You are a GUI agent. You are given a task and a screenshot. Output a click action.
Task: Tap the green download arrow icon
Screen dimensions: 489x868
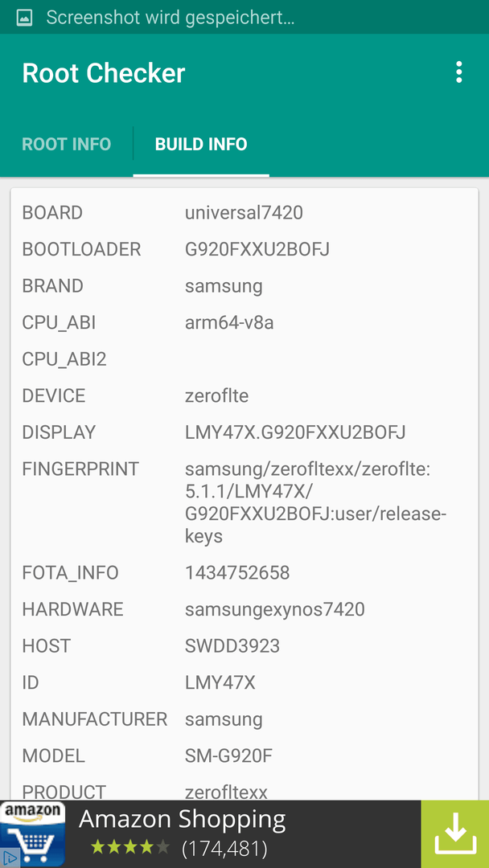[454, 834]
